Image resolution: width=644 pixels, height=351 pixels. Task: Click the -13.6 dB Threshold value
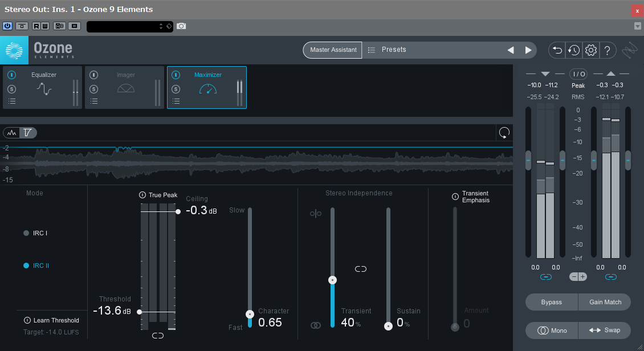click(112, 311)
